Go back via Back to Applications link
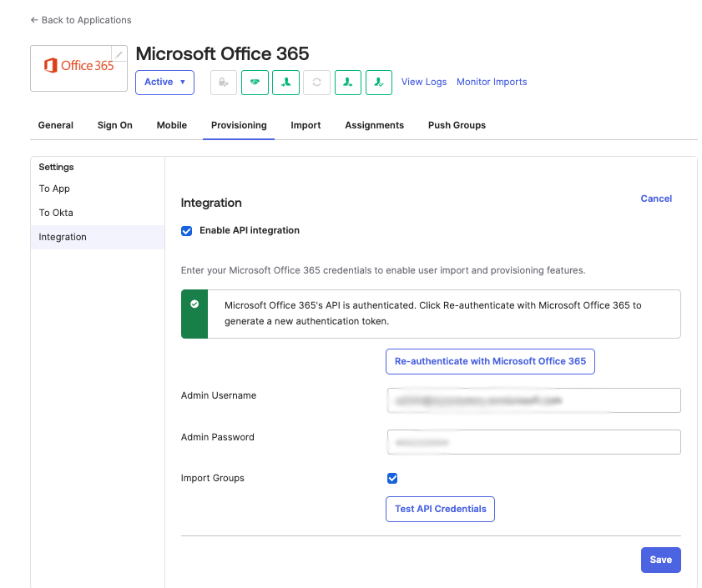Image resolution: width=702 pixels, height=588 pixels. point(81,20)
